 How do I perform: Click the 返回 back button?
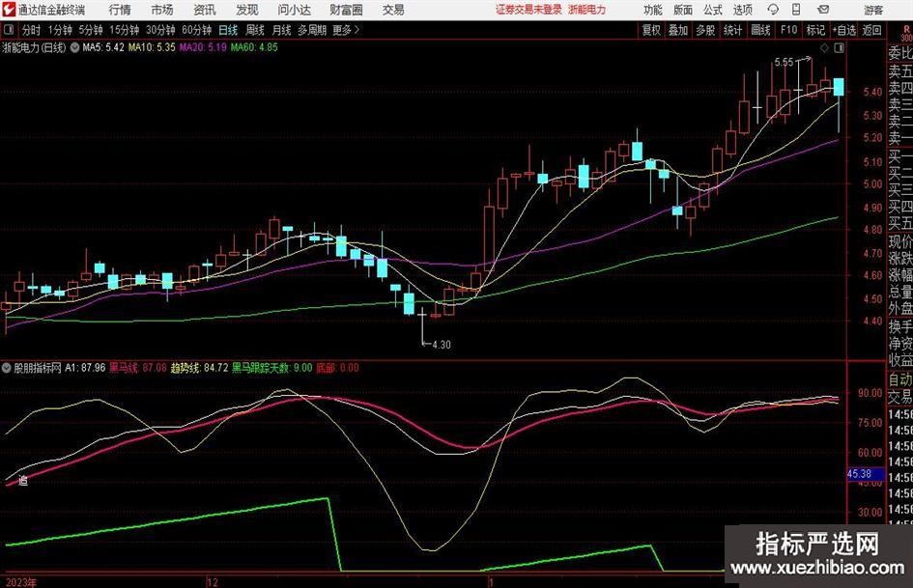coord(871,30)
